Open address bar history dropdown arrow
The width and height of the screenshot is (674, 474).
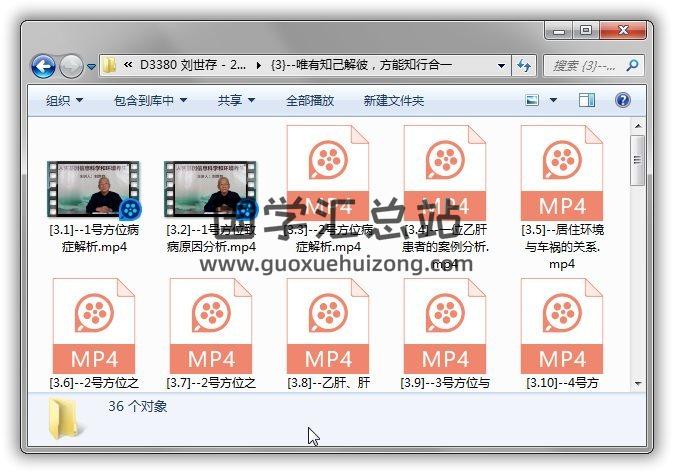click(502, 66)
